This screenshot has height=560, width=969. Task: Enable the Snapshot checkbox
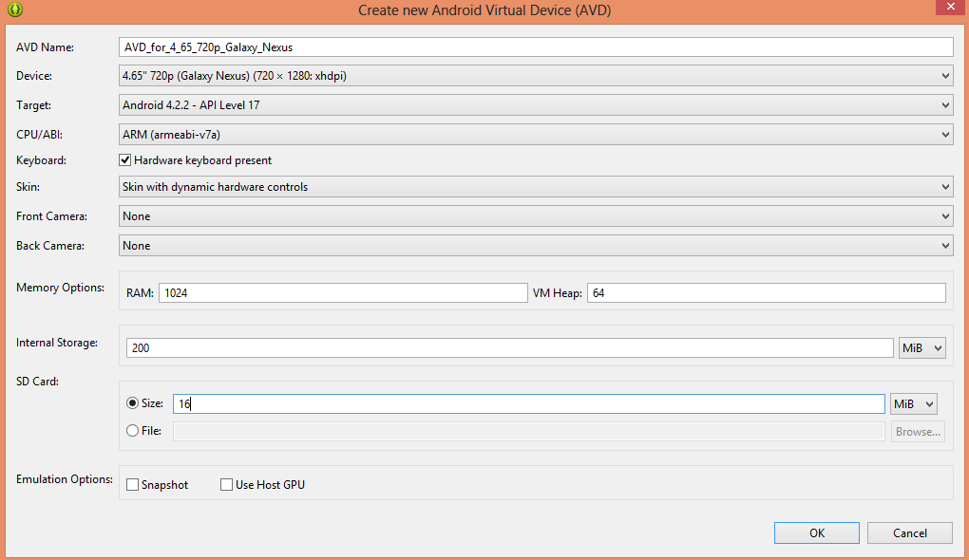click(132, 485)
